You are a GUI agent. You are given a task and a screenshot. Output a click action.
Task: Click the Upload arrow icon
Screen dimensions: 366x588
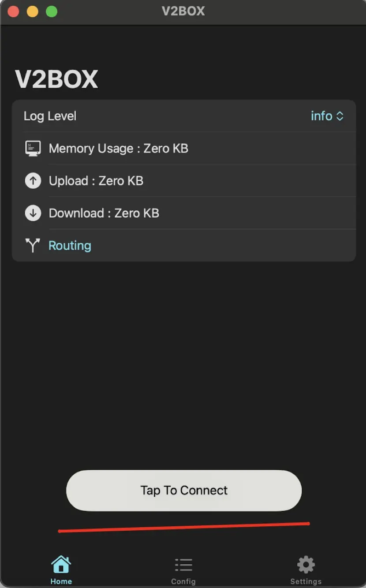(x=33, y=181)
